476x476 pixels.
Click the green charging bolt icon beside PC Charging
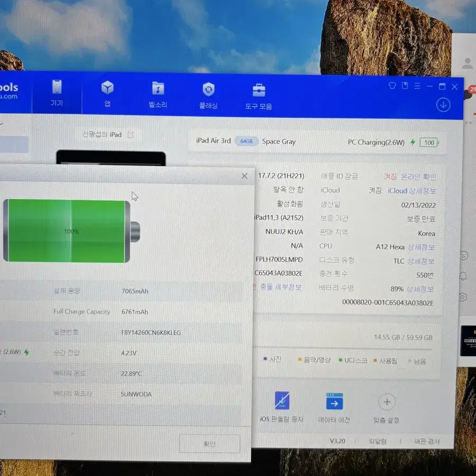tap(413, 142)
